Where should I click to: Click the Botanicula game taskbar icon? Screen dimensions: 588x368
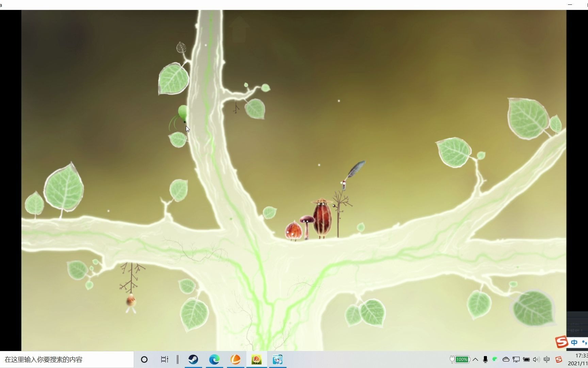tap(257, 359)
